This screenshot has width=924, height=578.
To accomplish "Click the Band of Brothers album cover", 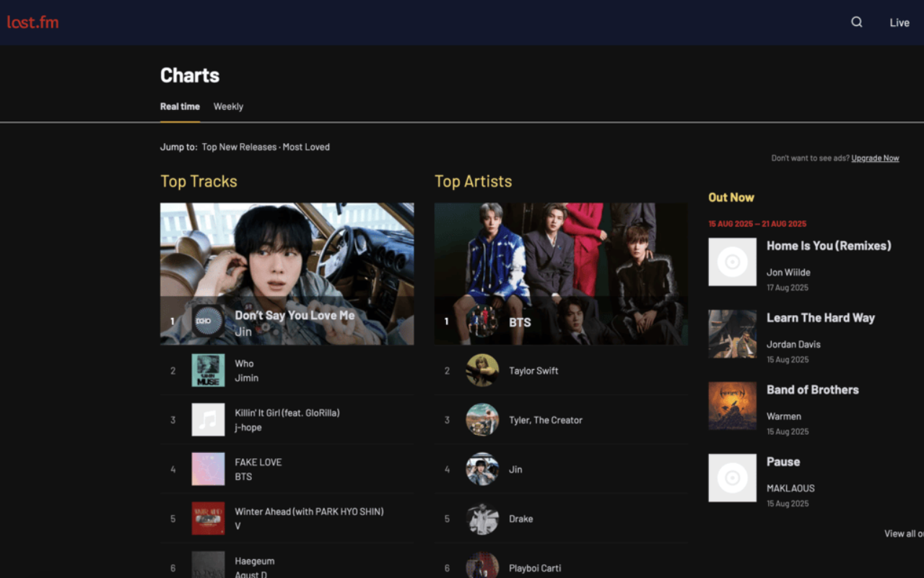I will [732, 406].
